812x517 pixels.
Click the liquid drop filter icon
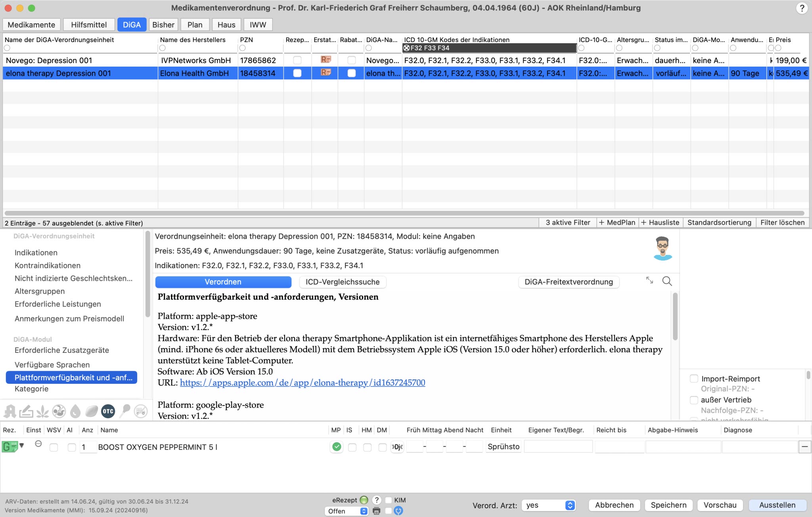click(75, 411)
